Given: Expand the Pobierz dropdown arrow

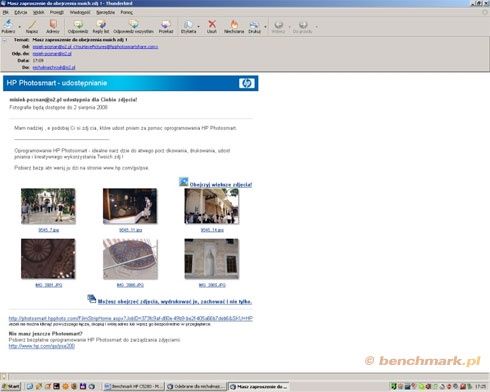Looking at the screenshot, I should (19, 26).
